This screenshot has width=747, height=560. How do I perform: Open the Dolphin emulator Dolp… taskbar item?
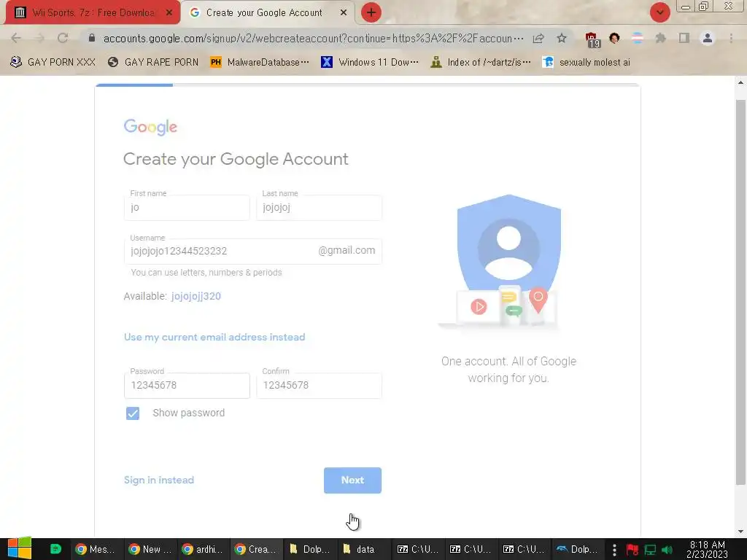pos(576,549)
